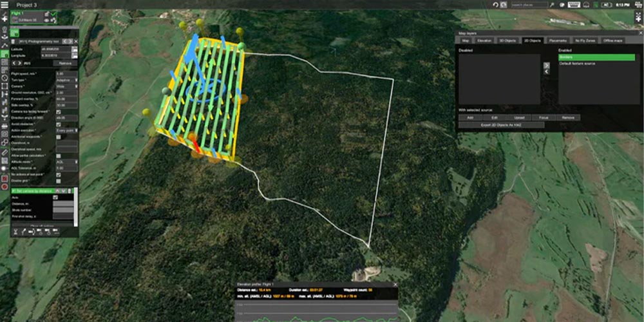Screen dimensions: 644x322
Task: Delete the Set camera by distance action
Action: click(x=70, y=191)
